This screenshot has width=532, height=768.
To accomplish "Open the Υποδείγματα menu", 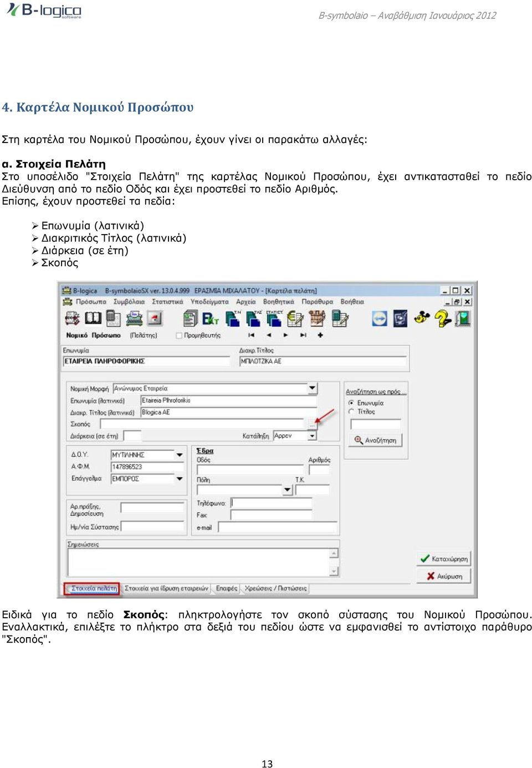I will pyautogui.click(x=209, y=302).
